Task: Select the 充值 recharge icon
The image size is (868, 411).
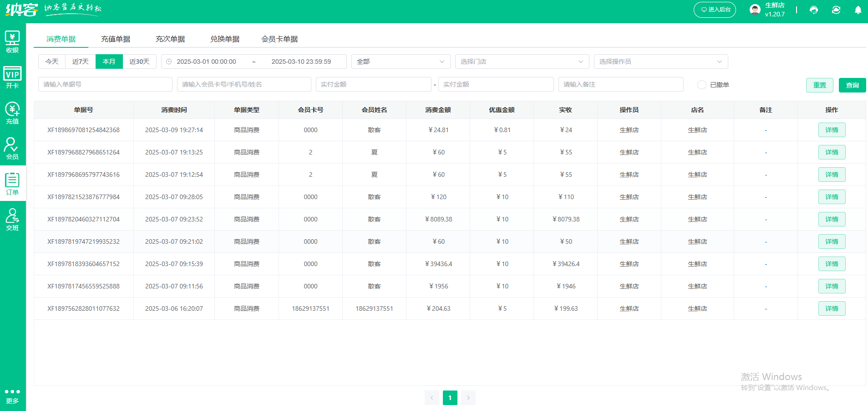Action: 12,112
